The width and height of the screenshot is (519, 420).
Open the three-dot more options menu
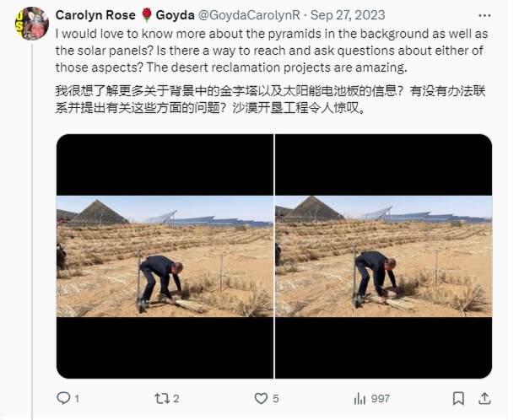[484, 15]
